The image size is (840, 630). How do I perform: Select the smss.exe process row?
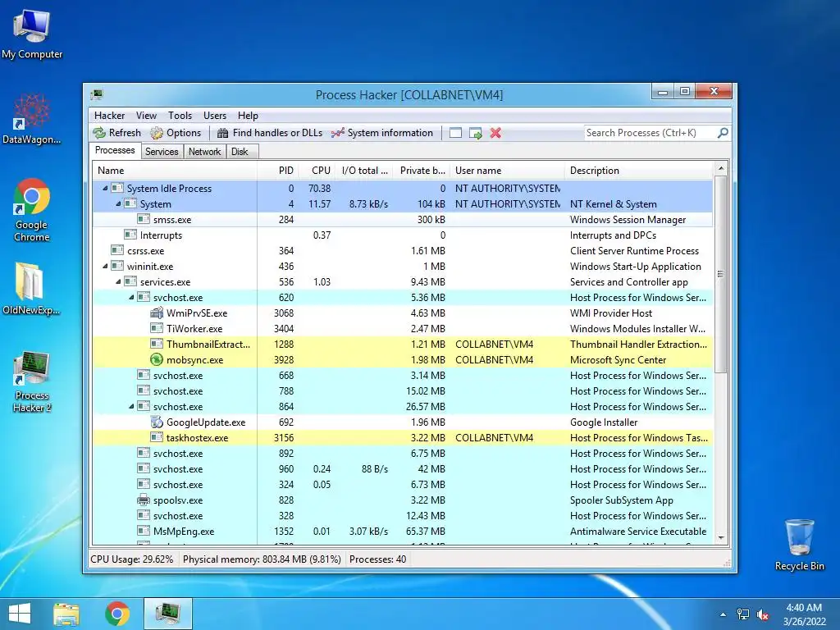click(x=403, y=220)
